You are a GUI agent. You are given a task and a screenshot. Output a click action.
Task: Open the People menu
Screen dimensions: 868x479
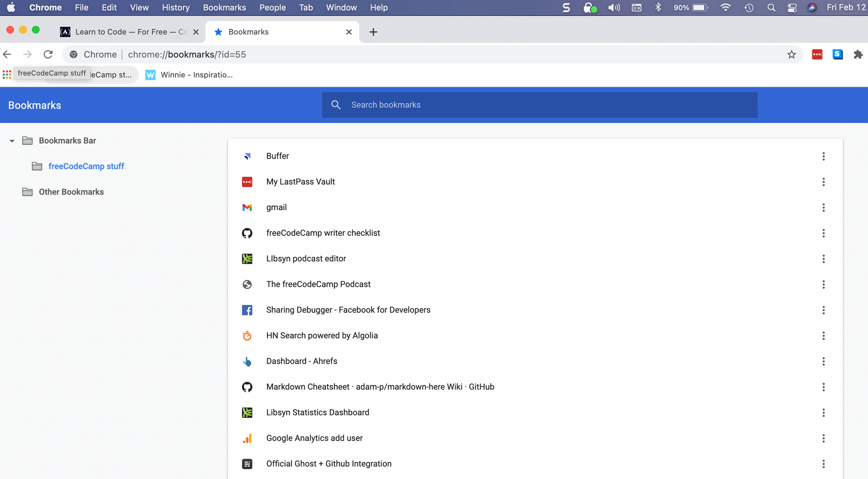coord(273,7)
